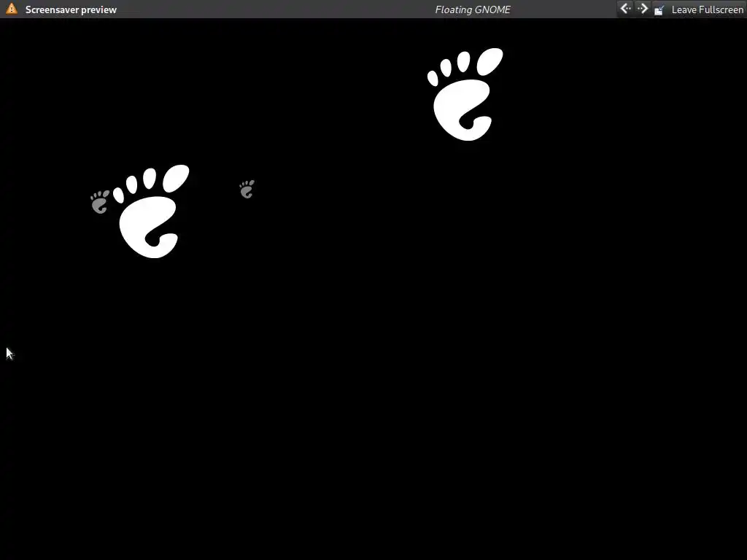Click the Floating GNOME title text
The image size is (747, 560).
(x=473, y=9)
